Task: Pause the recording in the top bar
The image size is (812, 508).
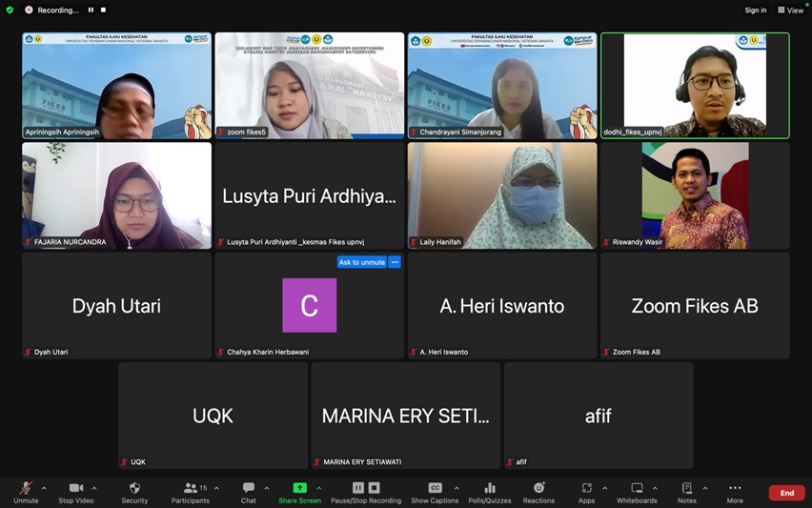Action: pos(91,10)
